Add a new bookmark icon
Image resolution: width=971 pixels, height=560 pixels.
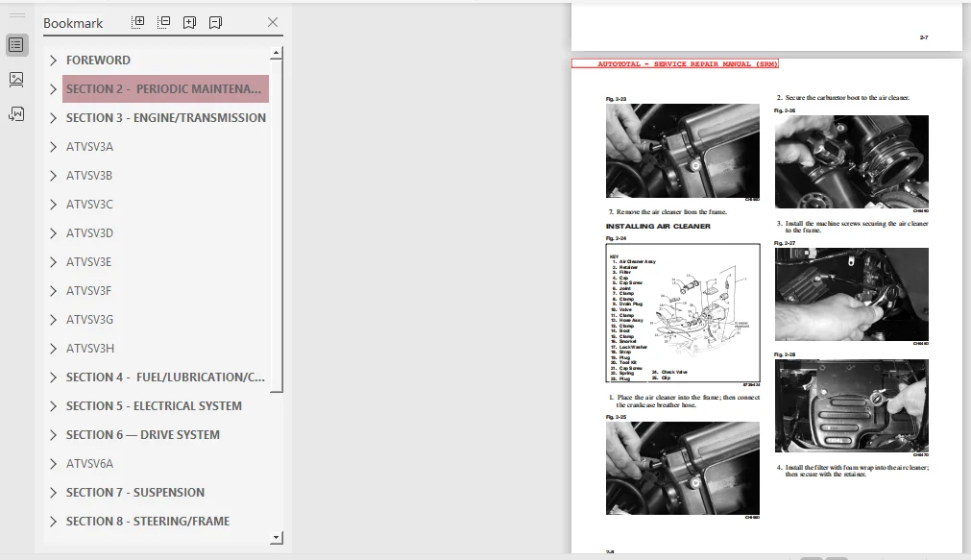pyautogui.click(x=189, y=22)
